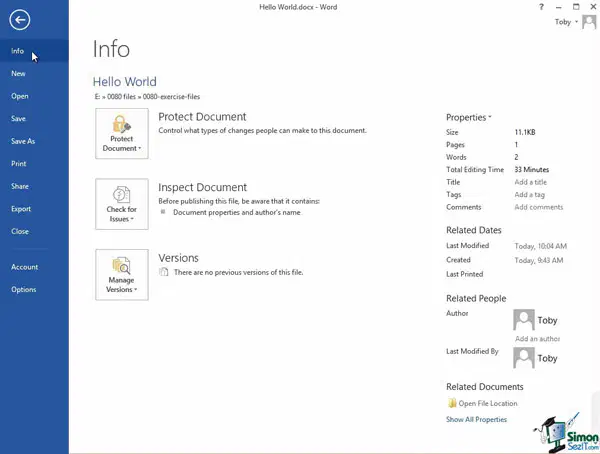Click the 'Add comments' field

pos(539,207)
